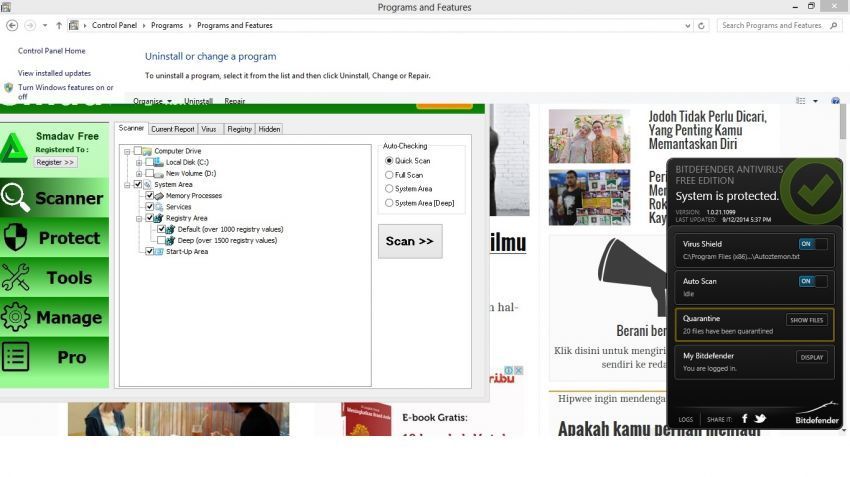Expand the New Volume (D:) node
This screenshot has width=850, height=477.
139,174
